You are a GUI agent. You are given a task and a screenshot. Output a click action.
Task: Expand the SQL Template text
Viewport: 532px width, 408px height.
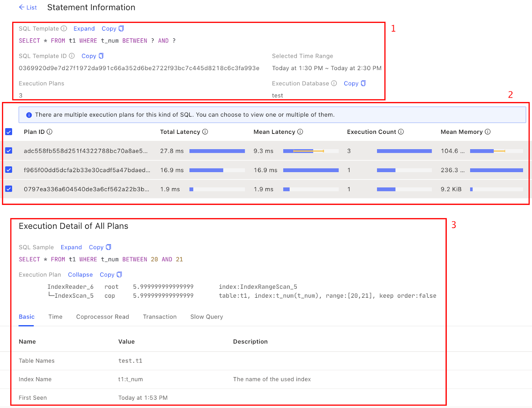(x=84, y=29)
